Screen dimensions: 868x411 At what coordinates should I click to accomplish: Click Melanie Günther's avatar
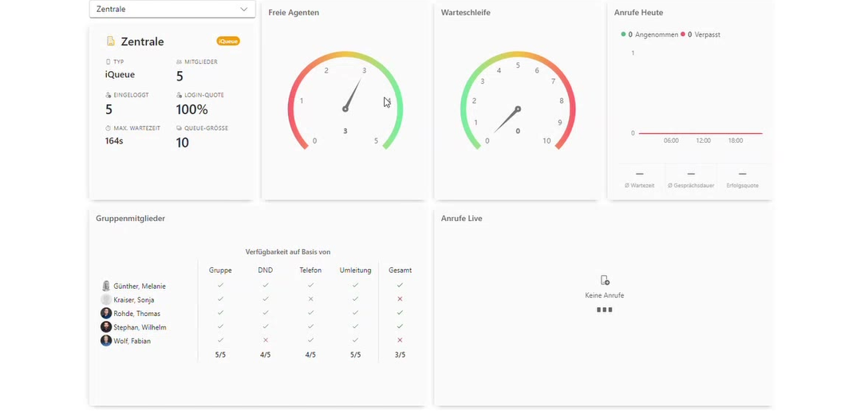(x=106, y=287)
